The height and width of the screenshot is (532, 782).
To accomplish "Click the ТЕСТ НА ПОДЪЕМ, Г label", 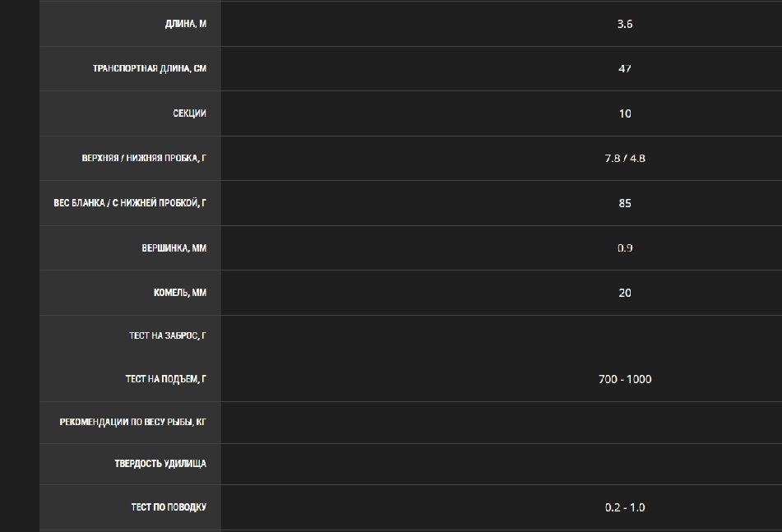I will [x=166, y=379].
